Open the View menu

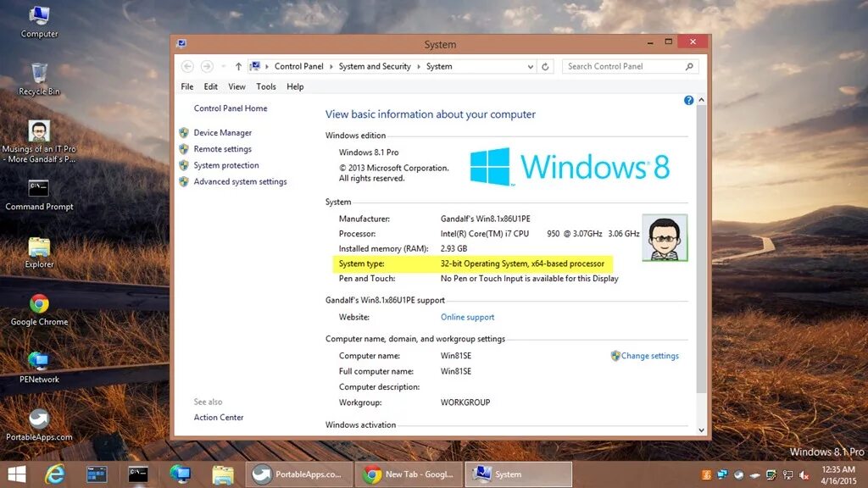(x=237, y=87)
